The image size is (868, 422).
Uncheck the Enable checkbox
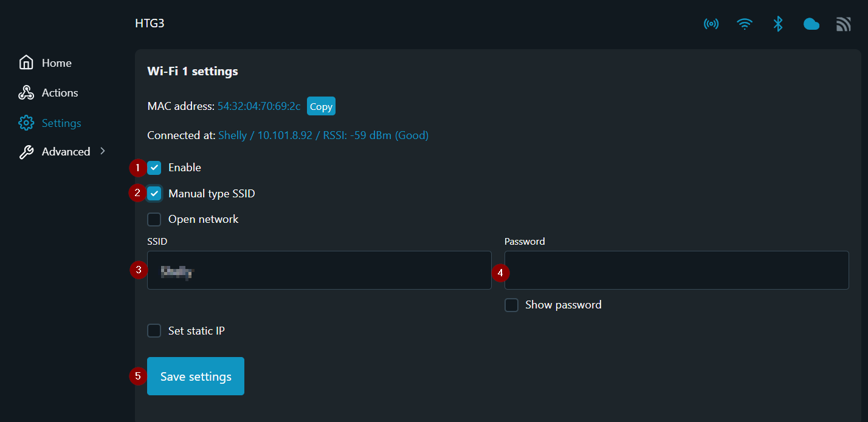pyautogui.click(x=154, y=168)
